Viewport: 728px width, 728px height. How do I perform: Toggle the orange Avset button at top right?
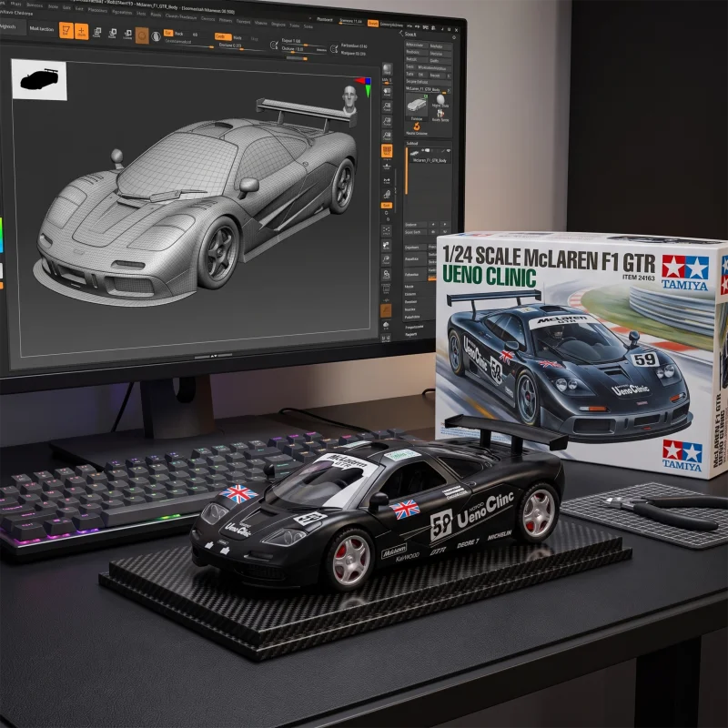pyautogui.click(x=374, y=24)
